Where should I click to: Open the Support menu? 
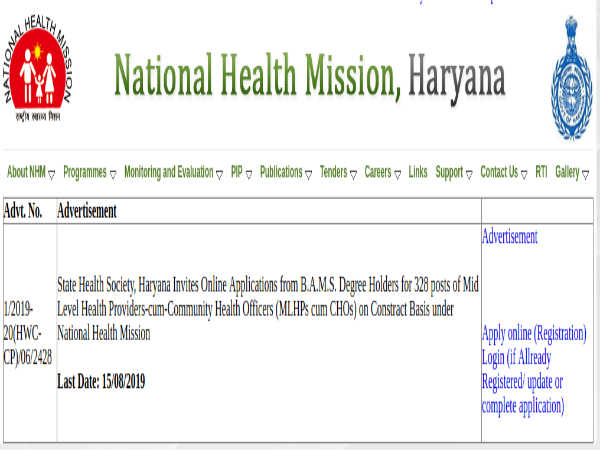[x=449, y=172]
